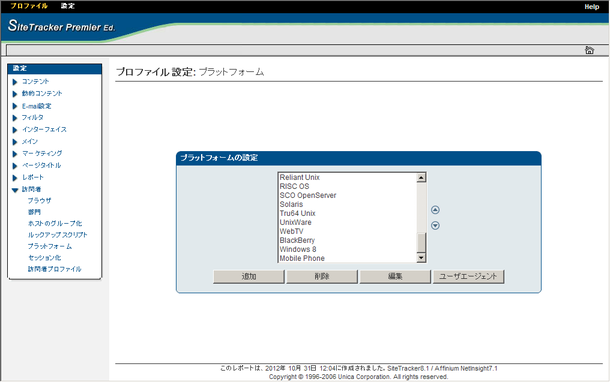Click the listbox scroll down arrow
This screenshot has width=610, height=382.
tap(421, 258)
